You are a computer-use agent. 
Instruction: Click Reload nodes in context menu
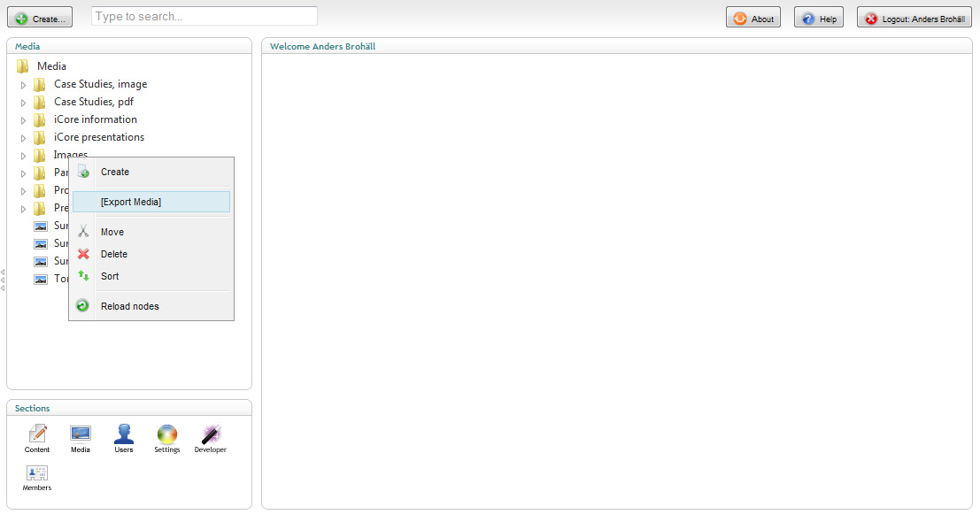[129, 306]
